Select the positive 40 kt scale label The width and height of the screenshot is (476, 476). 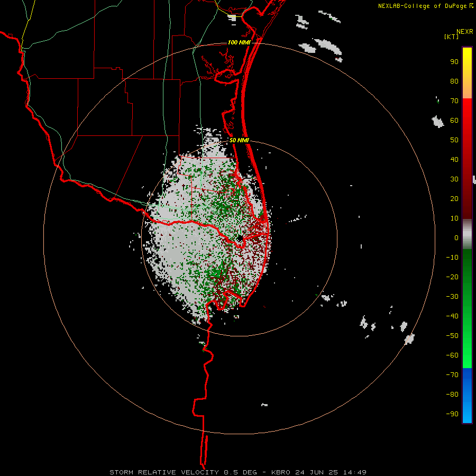pos(454,160)
